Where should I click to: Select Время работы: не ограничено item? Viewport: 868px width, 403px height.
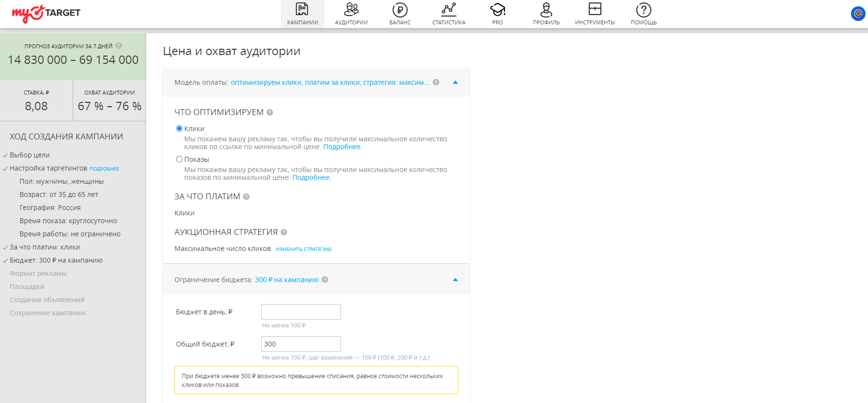point(70,234)
